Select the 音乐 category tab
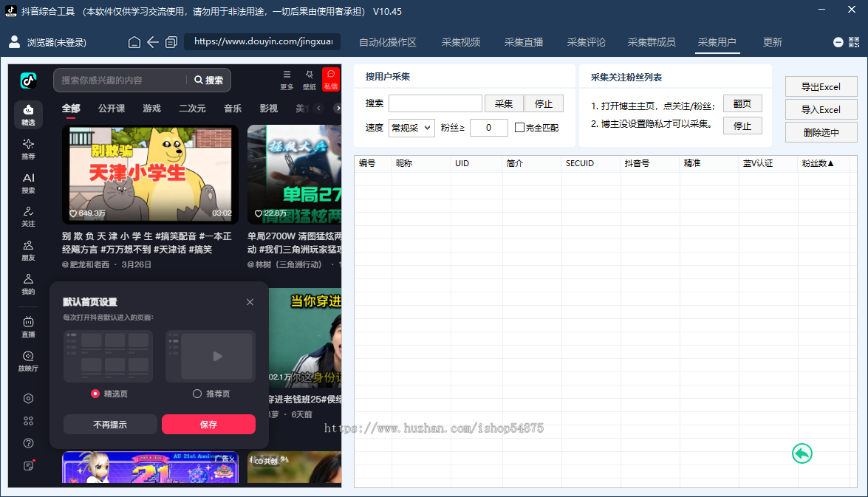The image size is (868, 497). pyautogui.click(x=233, y=109)
